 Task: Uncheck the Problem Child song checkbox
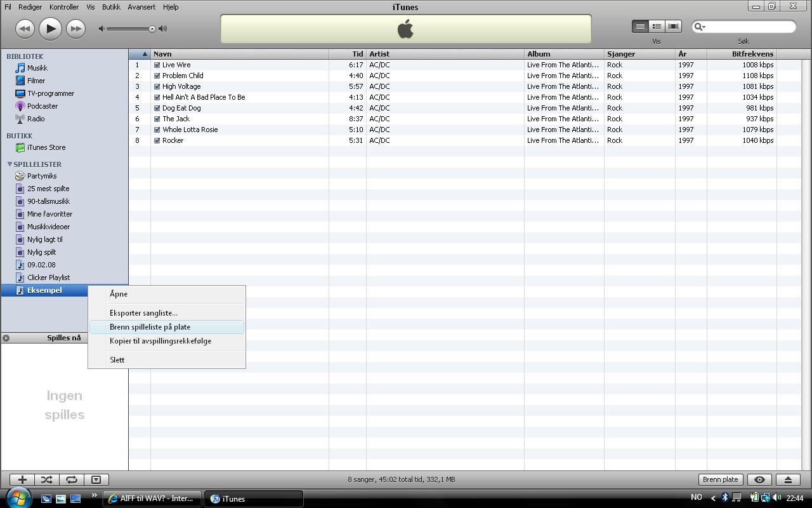click(x=157, y=76)
